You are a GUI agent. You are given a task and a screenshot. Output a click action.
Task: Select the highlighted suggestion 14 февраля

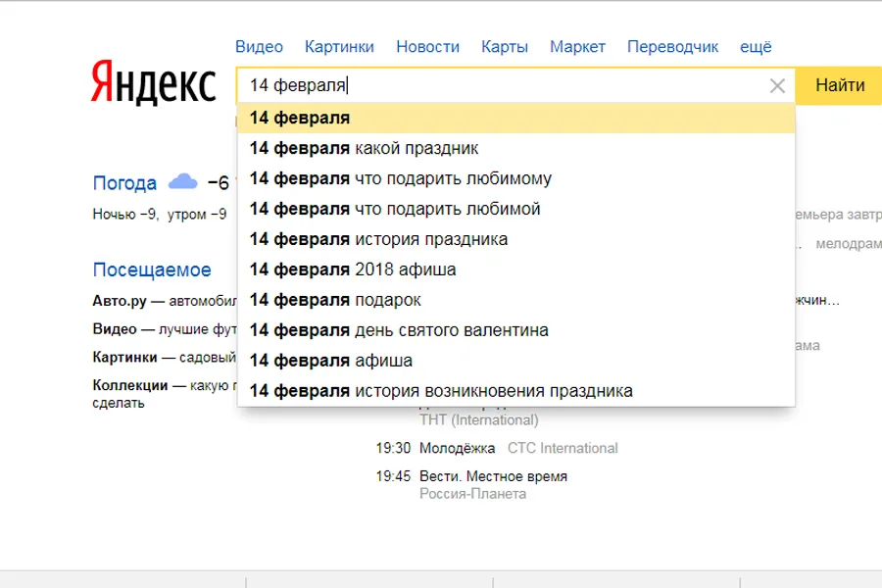(x=515, y=119)
